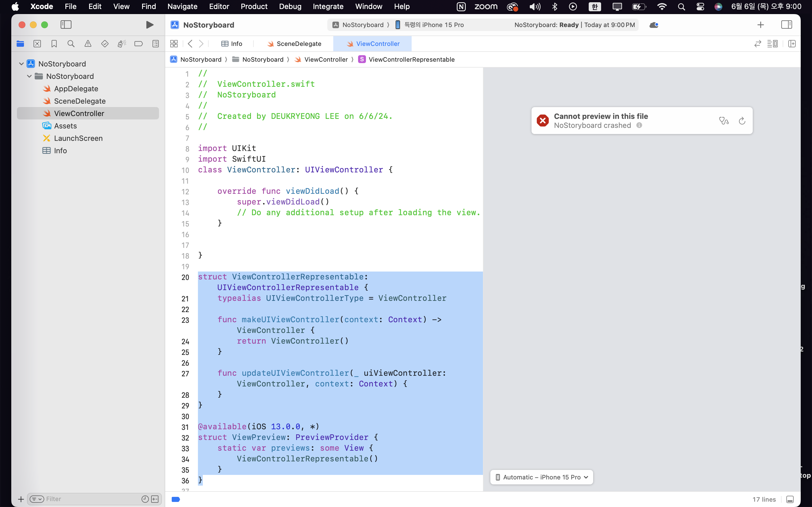The height and width of the screenshot is (507, 812).
Task: Open the Bookmark navigator icon
Action: click(54, 44)
